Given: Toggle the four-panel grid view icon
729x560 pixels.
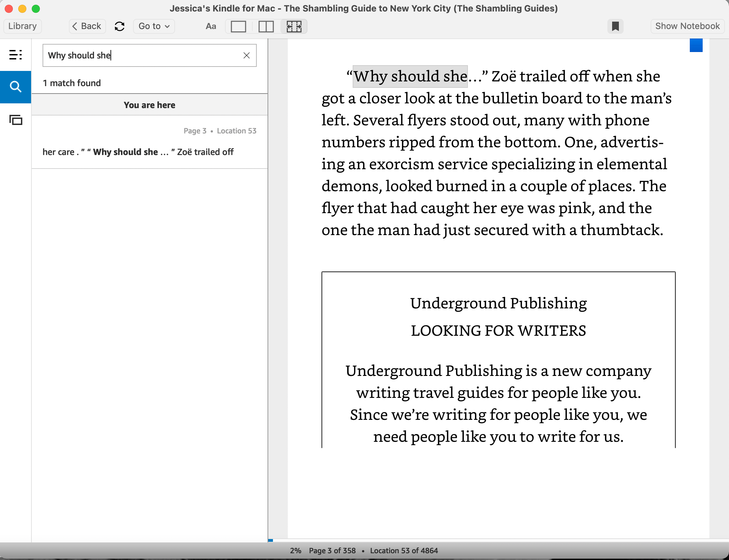Looking at the screenshot, I should 294,26.
